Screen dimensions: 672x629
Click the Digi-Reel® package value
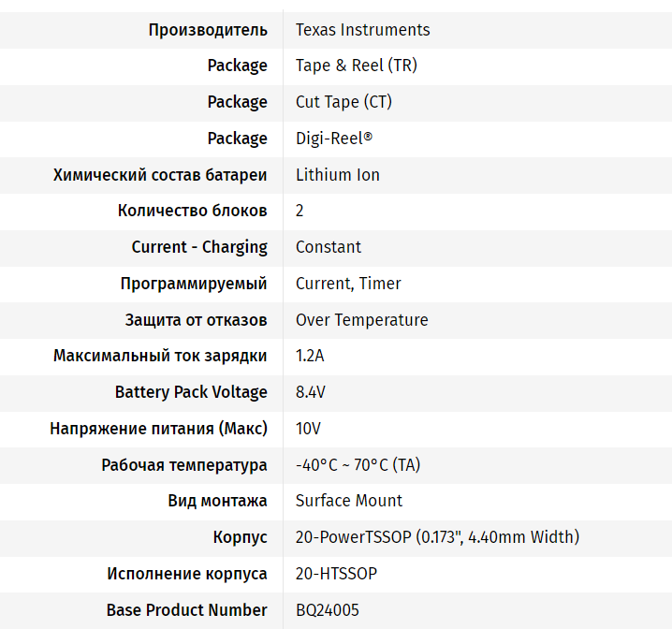pyautogui.click(x=333, y=139)
